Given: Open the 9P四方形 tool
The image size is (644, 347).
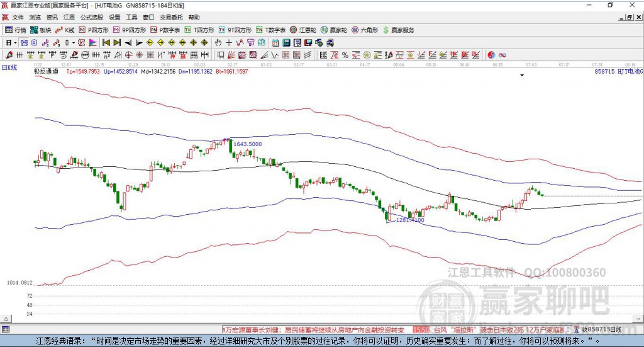Looking at the screenshot, I should coord(129,30).
